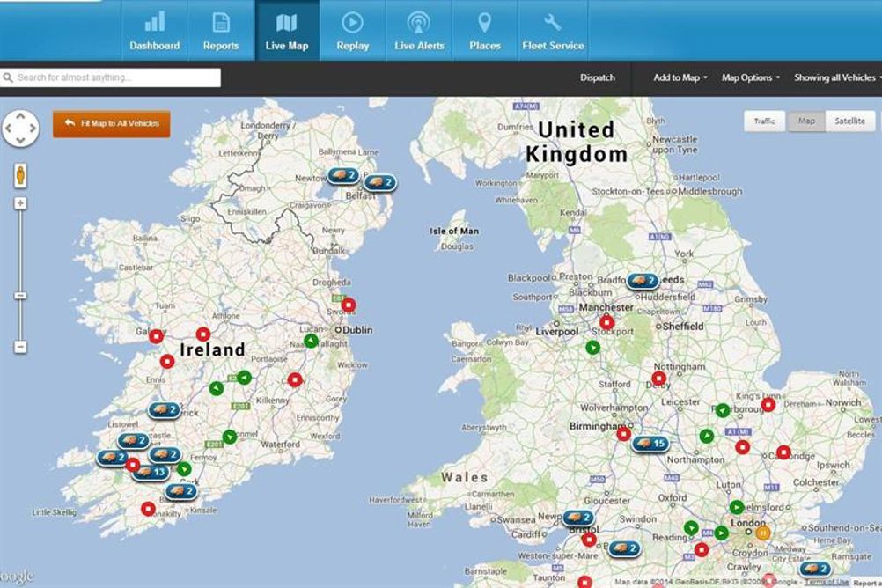Open the Fleet Service tab

[553, 31]
